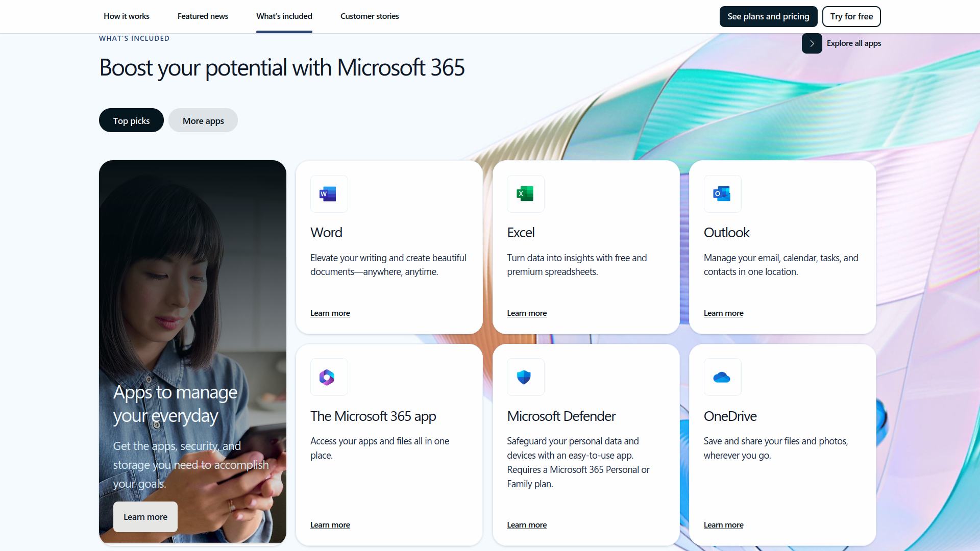Select the Top picks pill tab
Viewport: 980px width, 551px height.
coord(131,120)
